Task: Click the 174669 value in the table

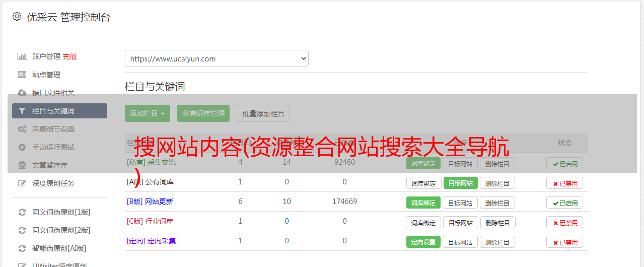Action: coord(344,202)
